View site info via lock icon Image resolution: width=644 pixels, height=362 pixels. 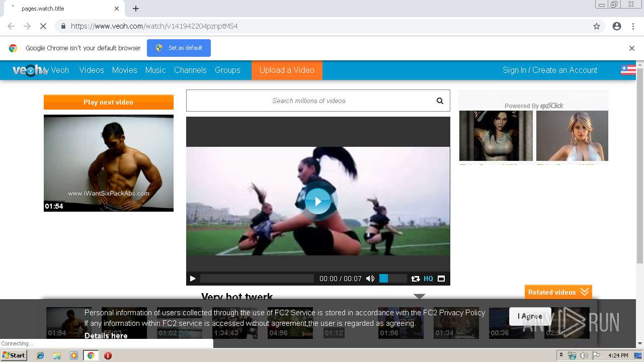[x=63, y=26]
